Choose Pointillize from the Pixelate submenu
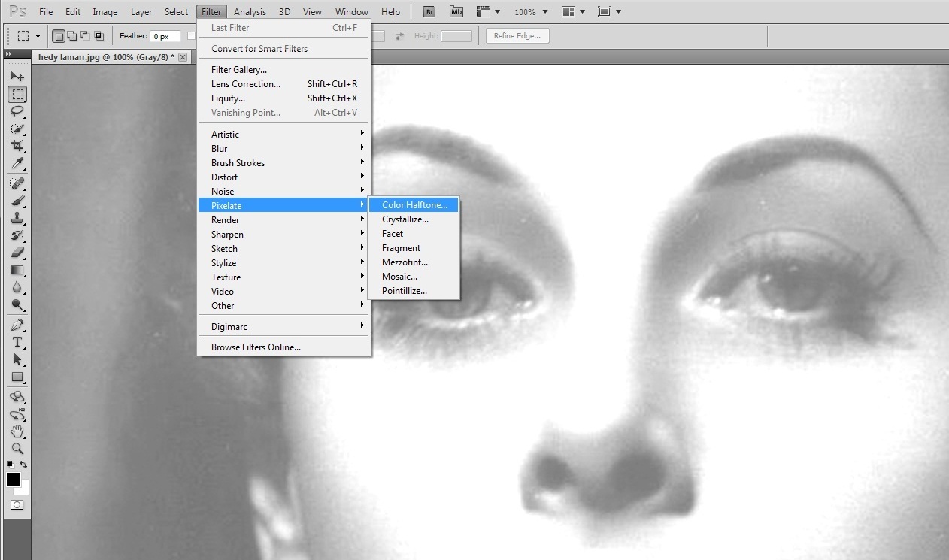Viewport: 949px width, 560px height. [414, 291]
